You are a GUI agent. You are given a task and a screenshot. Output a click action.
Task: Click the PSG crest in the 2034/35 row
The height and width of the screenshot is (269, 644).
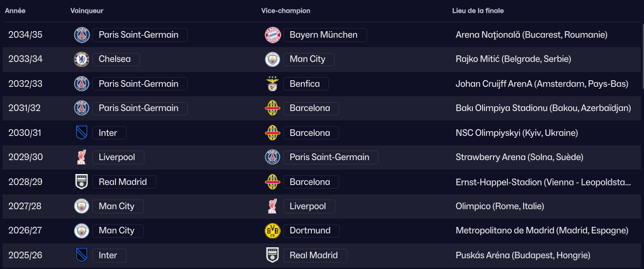[81, 34]
